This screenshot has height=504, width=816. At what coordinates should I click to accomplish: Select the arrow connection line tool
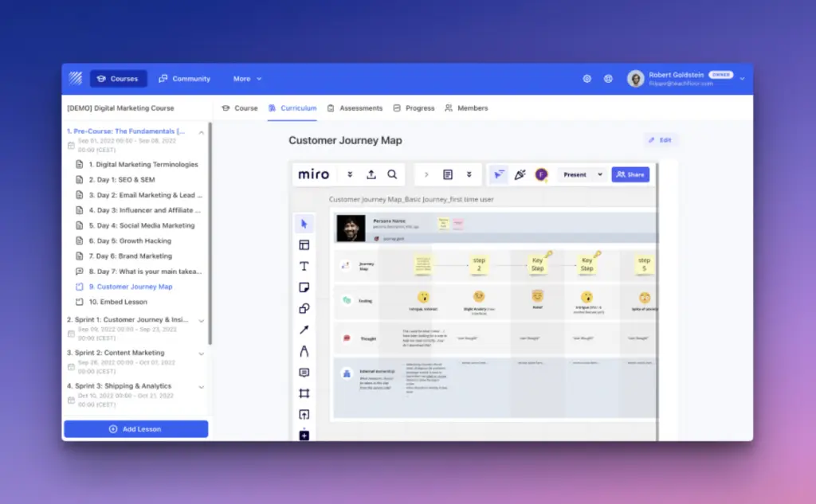[304, 330]
